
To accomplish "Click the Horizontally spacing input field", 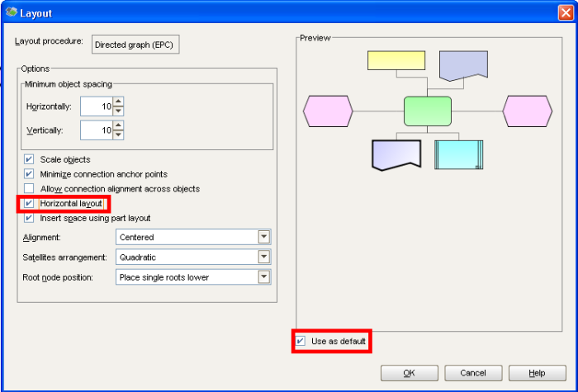I will click(97, 106).
